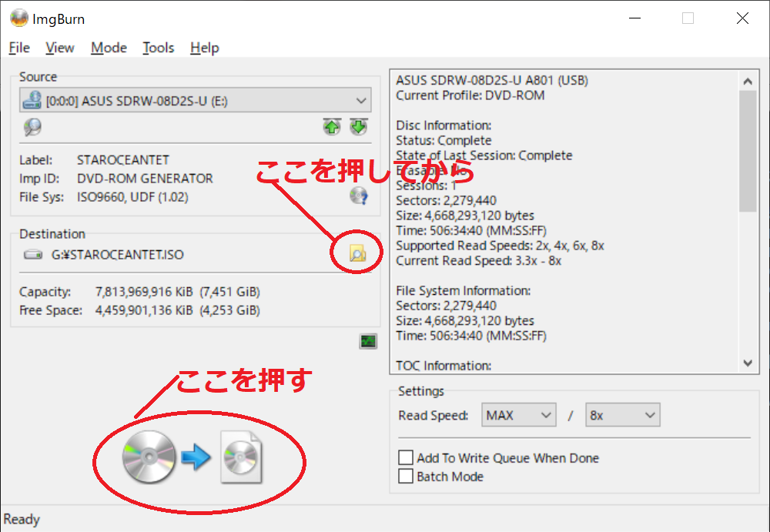Click the Current Profile: DVD-ROM line

470,95
